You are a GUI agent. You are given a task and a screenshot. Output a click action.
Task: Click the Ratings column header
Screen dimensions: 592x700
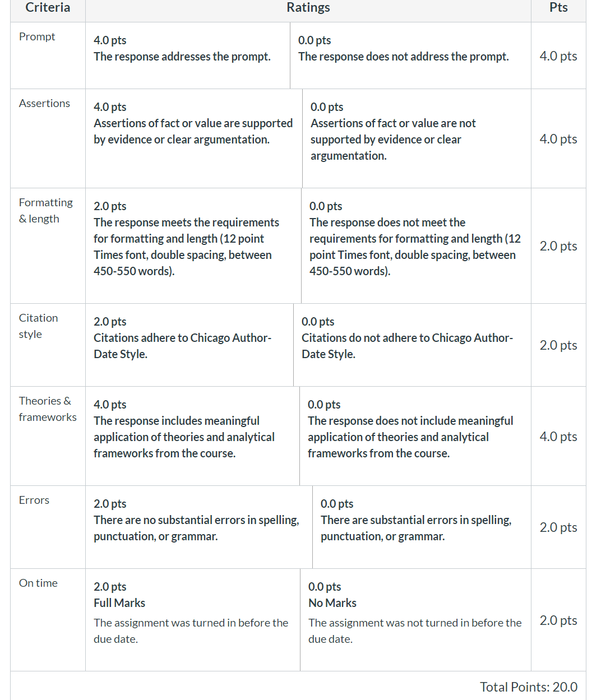click(308, 7)
